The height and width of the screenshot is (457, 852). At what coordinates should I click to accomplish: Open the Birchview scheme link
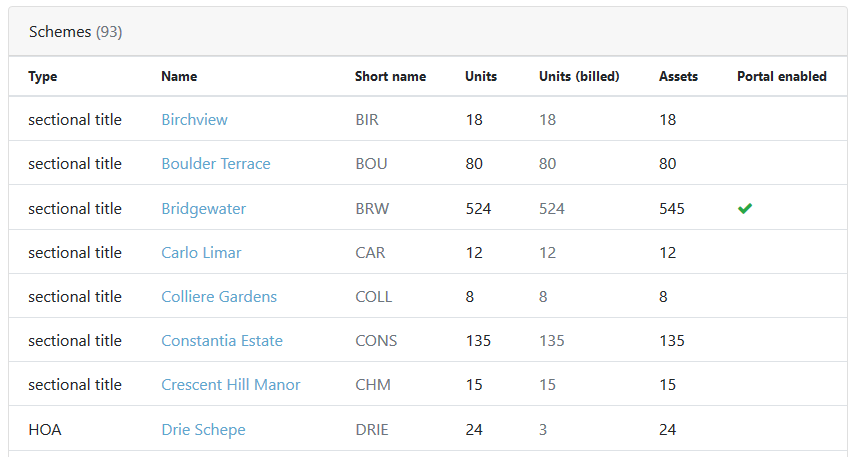coord(195,120)
